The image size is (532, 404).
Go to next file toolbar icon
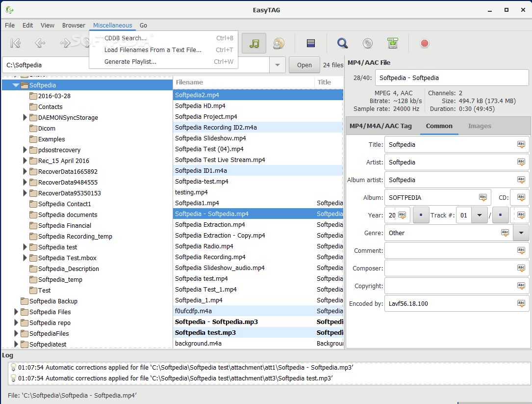[x=65, y=43]
